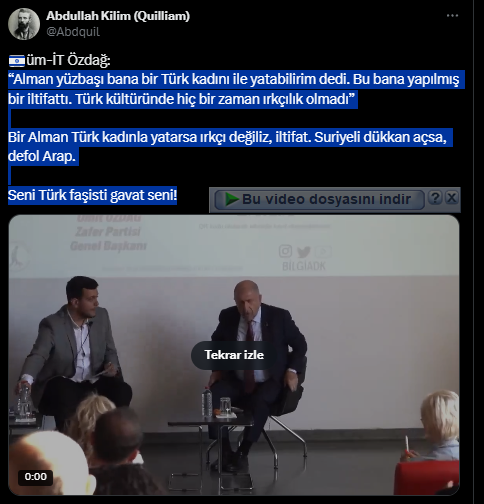Click the green play arrow in download bar
Screen dimensions: 484x504
point(232,199)
